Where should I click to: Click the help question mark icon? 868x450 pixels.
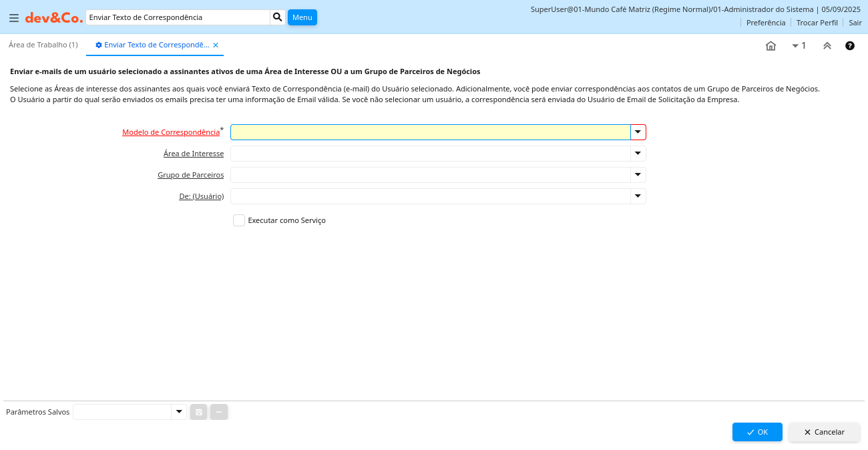tap(849, 46)
